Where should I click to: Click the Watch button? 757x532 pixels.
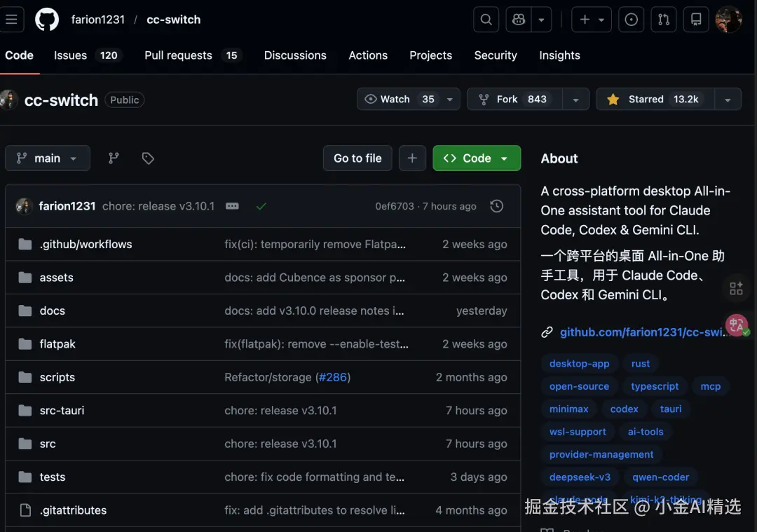(398, 99)
